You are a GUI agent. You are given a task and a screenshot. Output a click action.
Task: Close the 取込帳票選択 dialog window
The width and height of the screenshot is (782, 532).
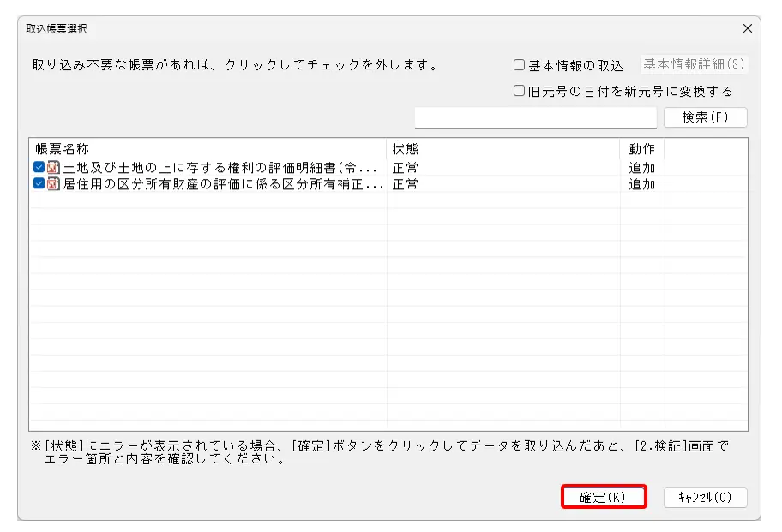coord(747,28)
